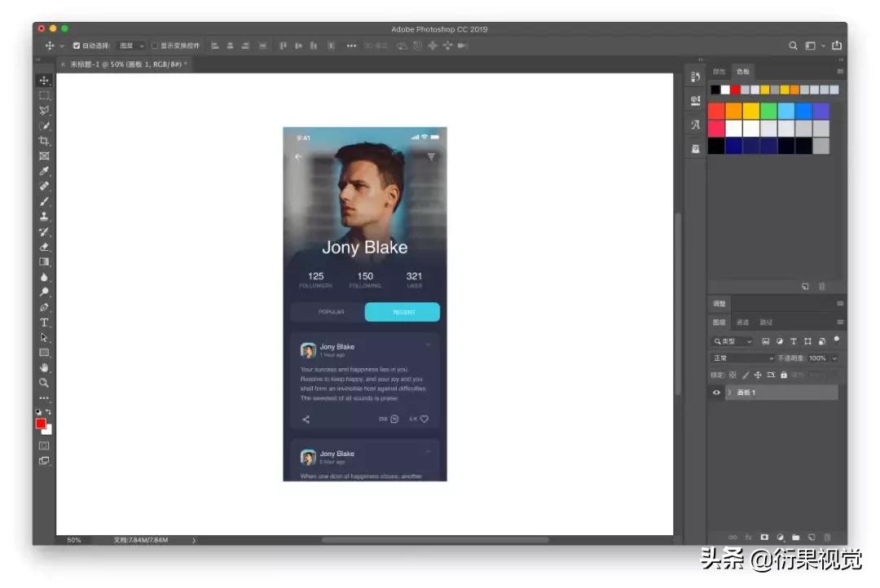Enable show transform controls checkbox

click(154, 46)
